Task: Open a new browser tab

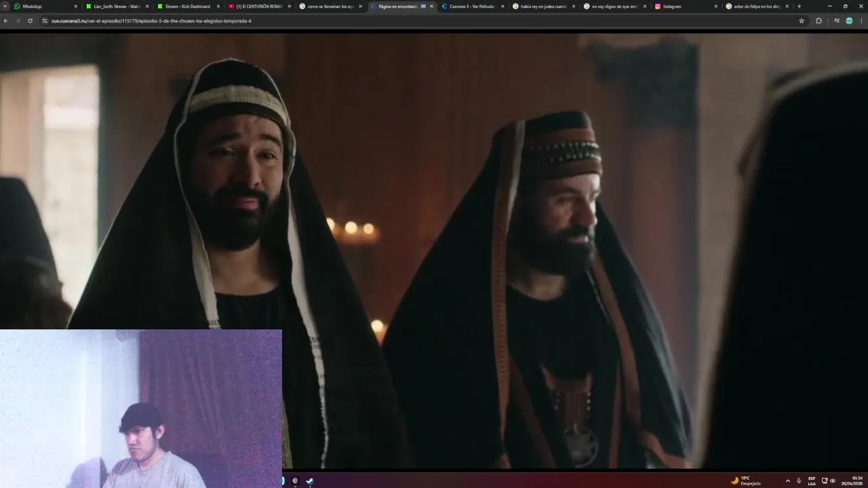Action: pos(799,6)
